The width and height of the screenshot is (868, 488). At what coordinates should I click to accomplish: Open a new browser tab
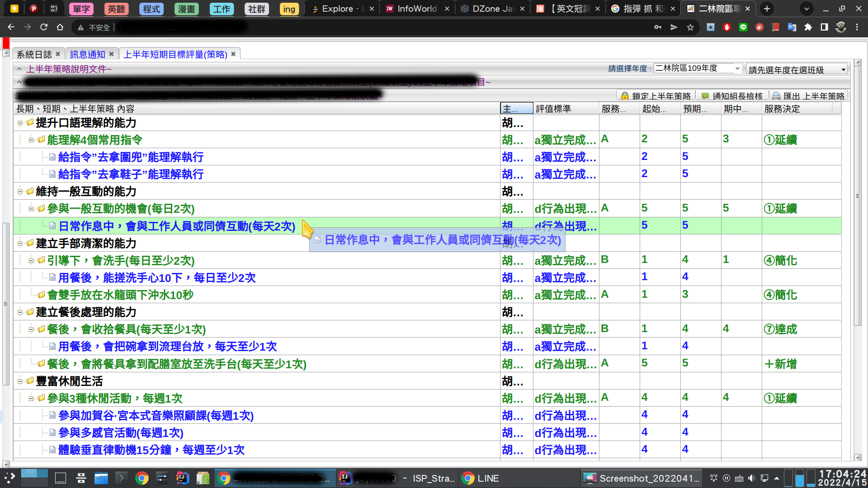(767, 9)
